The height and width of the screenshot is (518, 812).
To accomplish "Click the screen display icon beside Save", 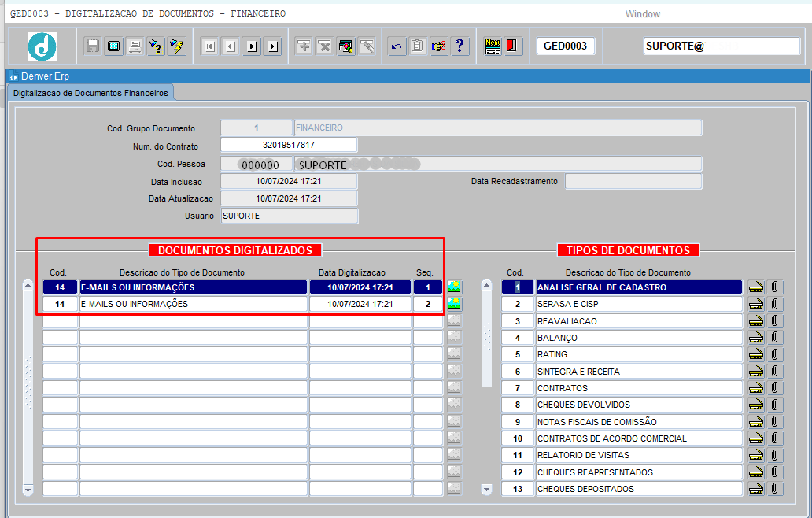I will pyautogui.click(x=113, y=46).
